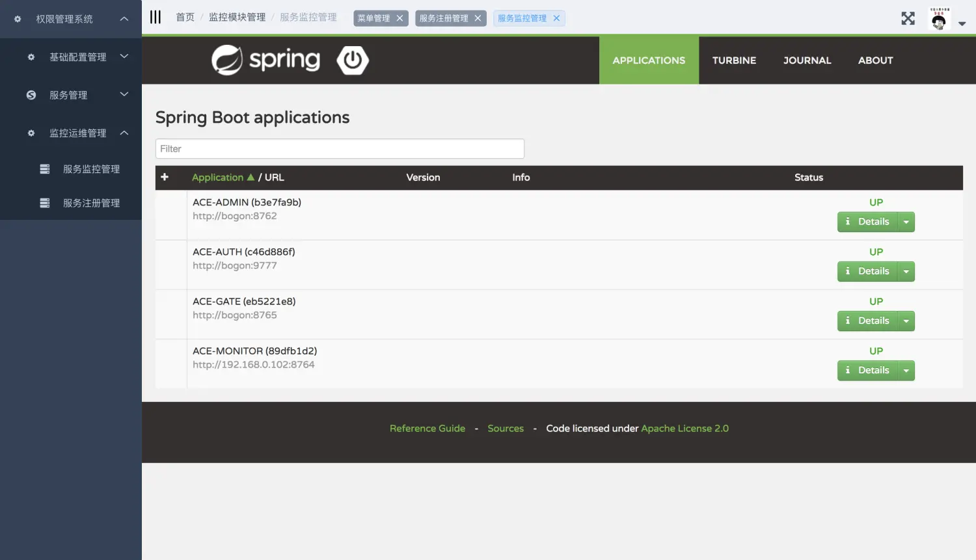The width and height of the screenshot is (976, 560).
Task: Expand the ACE-ADMIN Details dropdown caret
Action: point(906,222)
